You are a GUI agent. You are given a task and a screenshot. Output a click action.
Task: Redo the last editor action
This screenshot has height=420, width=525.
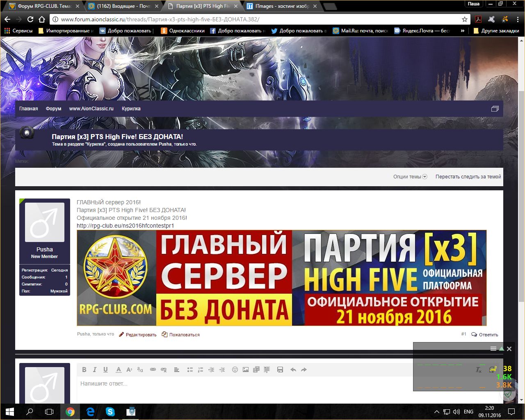pyautogui.click(x=304, y=370)
